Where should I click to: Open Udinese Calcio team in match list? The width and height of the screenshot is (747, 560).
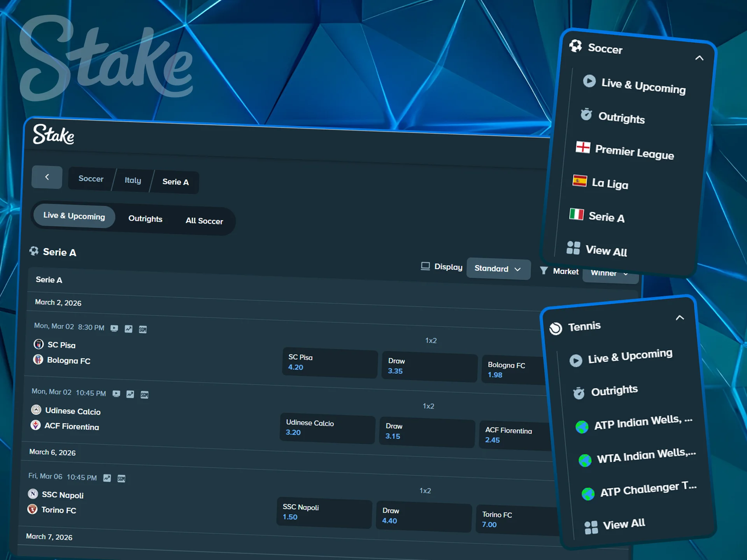(x=73, y=411)
